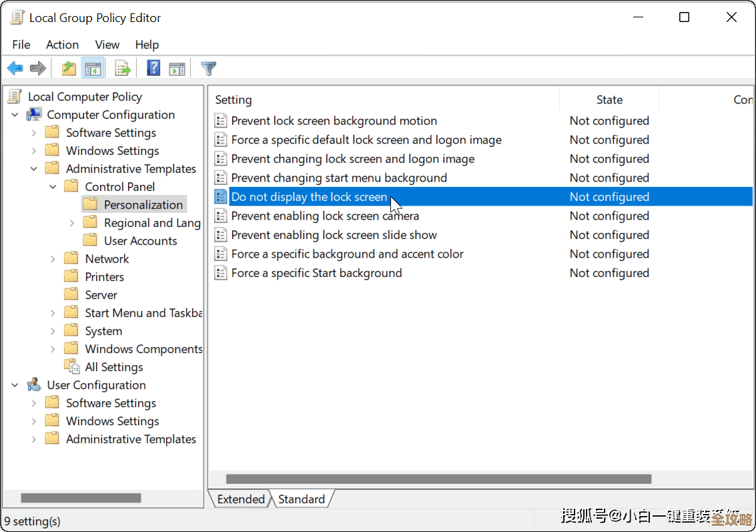Switch to the Standard tab

(x=302, y=499)
